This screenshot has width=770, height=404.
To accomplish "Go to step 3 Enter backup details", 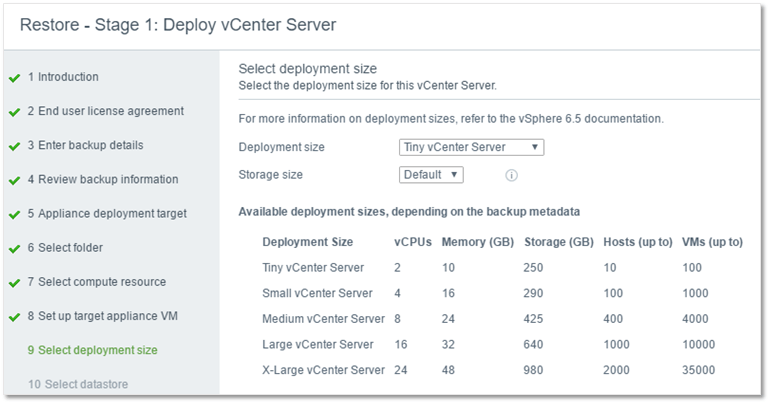I will point(85,145).
